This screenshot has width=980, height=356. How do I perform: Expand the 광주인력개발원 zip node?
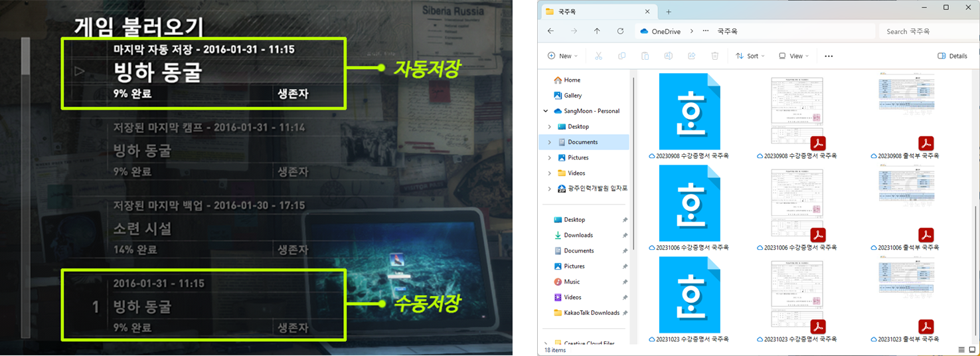pyautogui.click(x=549, y=189)
